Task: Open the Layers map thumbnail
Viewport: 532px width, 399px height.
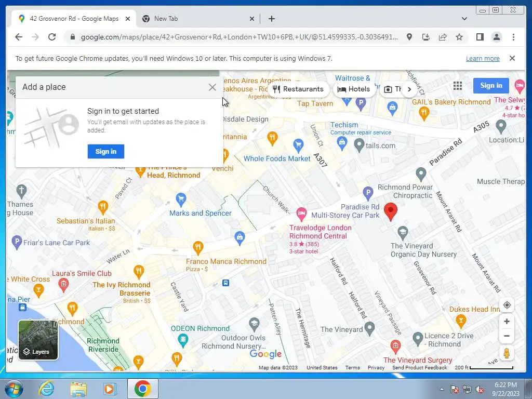Action: 38,340
